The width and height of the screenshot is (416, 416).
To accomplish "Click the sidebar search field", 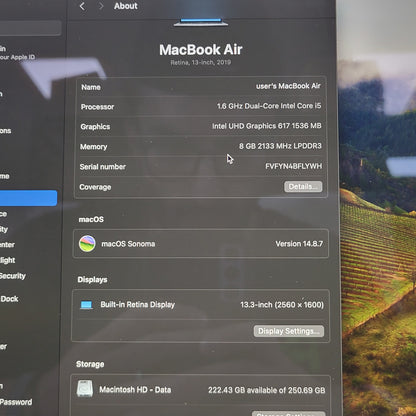I will (x=30, y=28).
